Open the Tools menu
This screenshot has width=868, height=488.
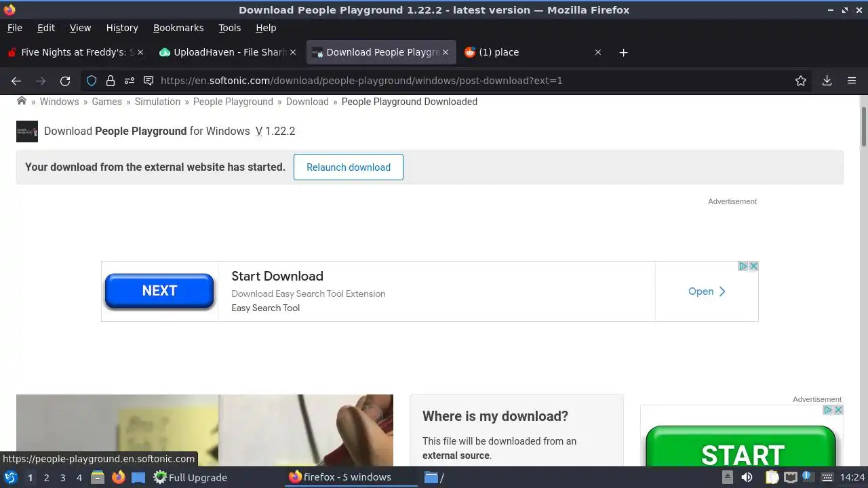pos(229,28)
